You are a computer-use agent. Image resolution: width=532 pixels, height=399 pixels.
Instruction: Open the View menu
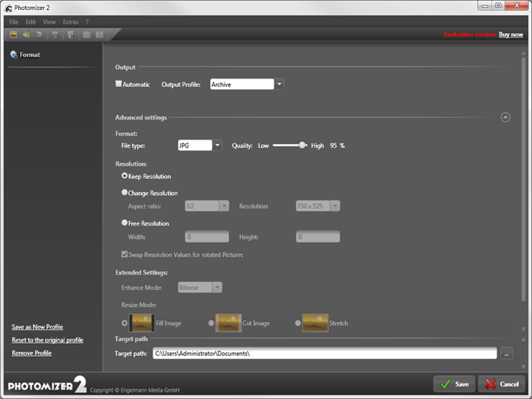(49, 21)
